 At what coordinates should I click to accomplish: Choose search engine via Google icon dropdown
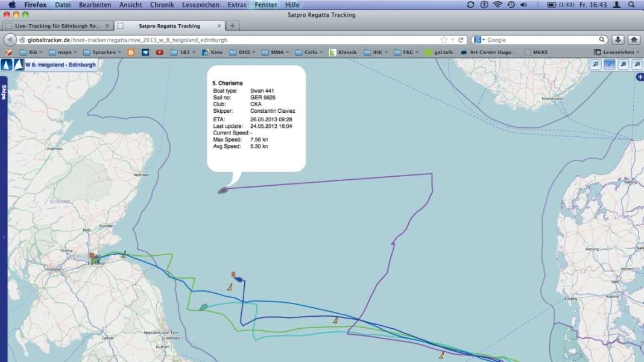point(479,40)
